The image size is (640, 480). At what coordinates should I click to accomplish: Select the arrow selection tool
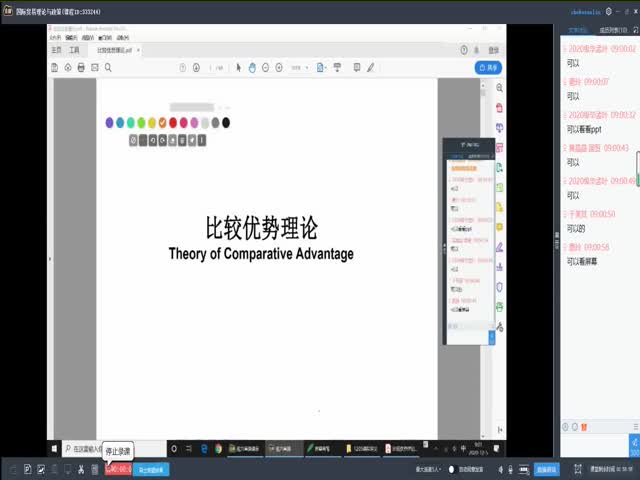click(x=239, y=68)
